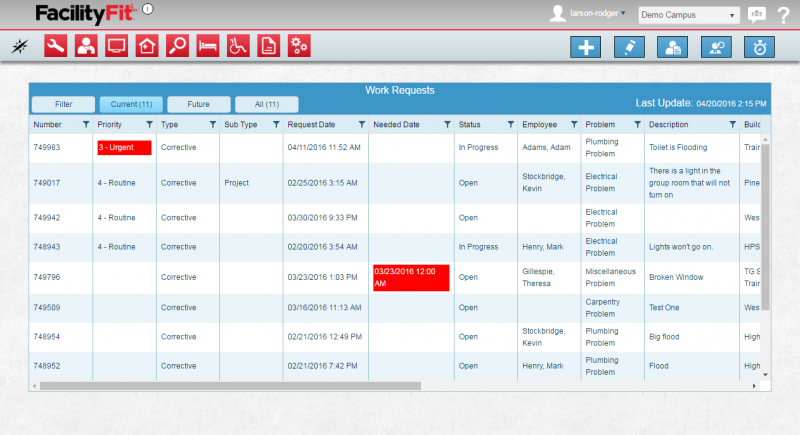Click the red needed date 03/23/2016 cell

point(411,277)
